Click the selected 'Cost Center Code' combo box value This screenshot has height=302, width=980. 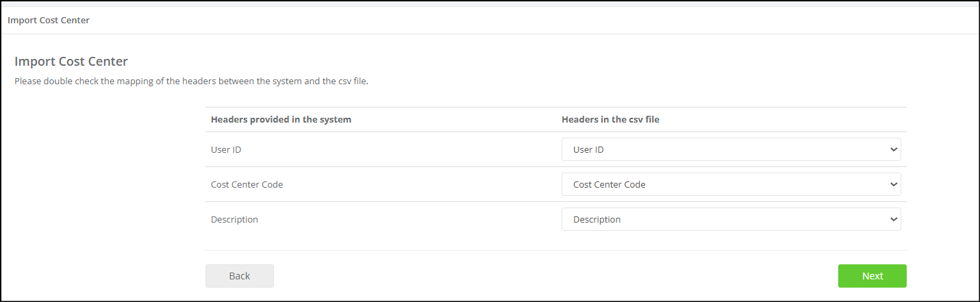[609, 184]
